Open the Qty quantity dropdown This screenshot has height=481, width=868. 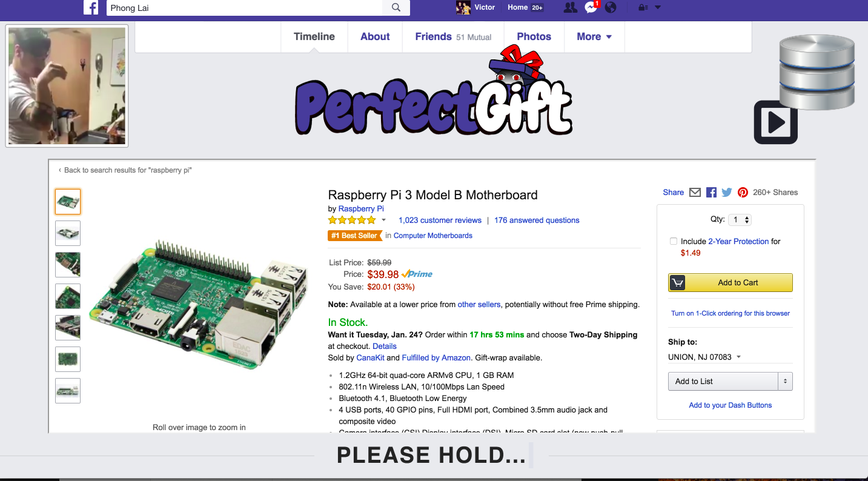click(x=740, y=220)
